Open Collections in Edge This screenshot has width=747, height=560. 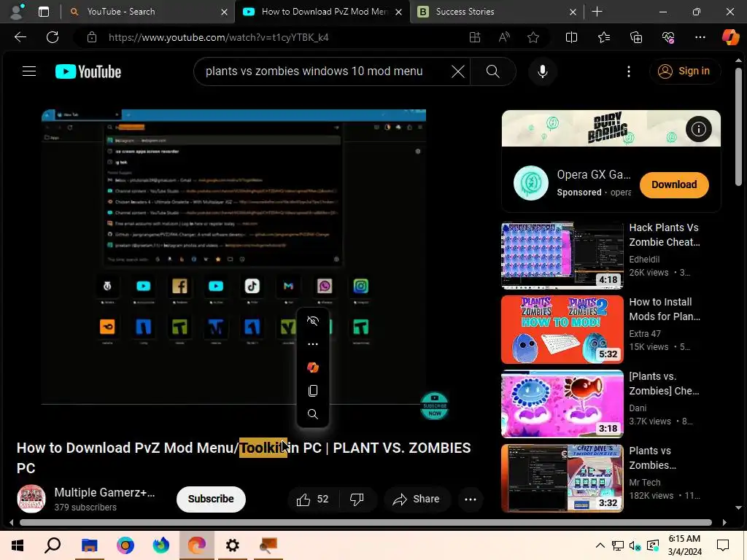[x=636, y=37]
